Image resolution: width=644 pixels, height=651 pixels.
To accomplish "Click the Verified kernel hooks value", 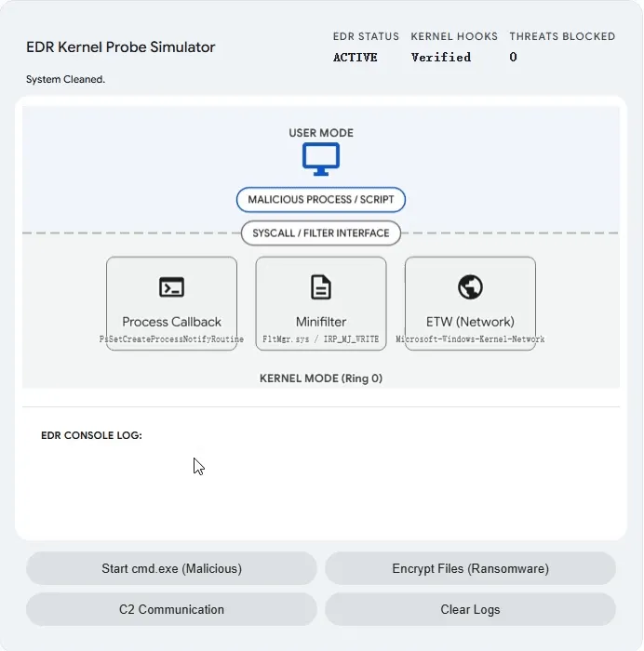I will click(x=441, y=58).
